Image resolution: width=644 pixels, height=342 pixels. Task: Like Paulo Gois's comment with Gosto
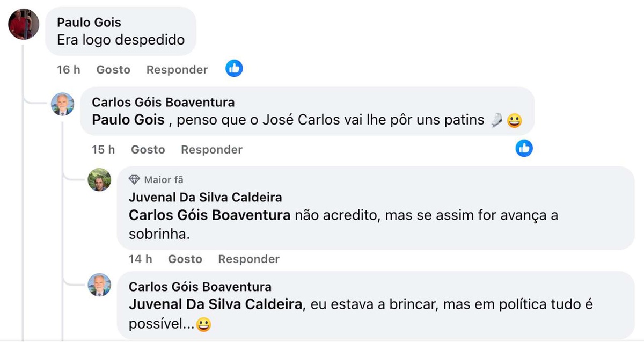click(x=113, y=70)
